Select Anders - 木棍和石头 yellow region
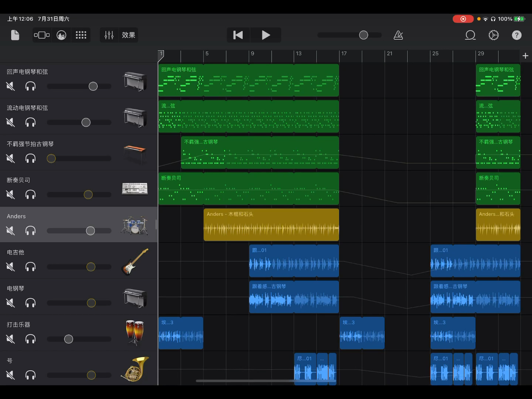Viewport: 532px width, 399px height. click(x=271, y=225)
